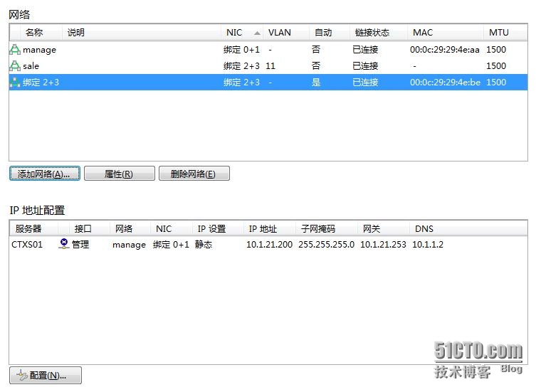The width and height of the screenshot is (536, 392).
Task: Click the MTU column header
Action: [x=505, y=33]
